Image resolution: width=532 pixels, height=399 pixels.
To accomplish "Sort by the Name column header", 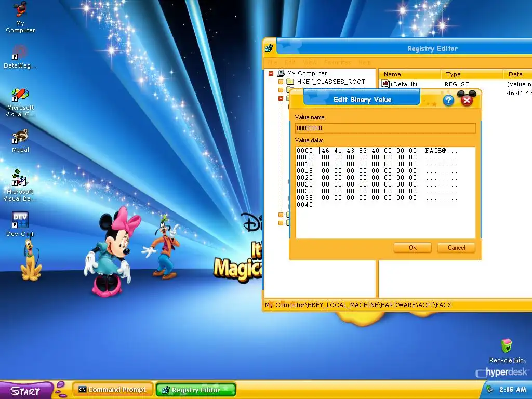I will 410,74.
